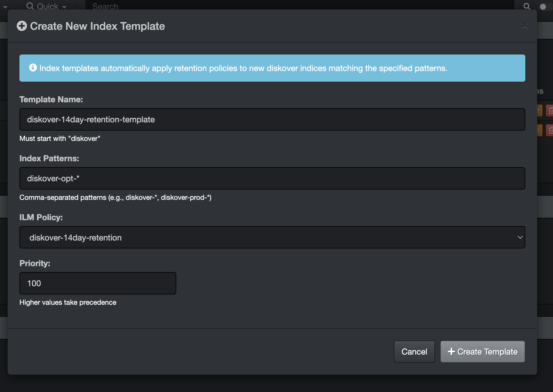Click the 'Template Name:' label
Viewport: 553px width, 392px height.
coord(51,99)
